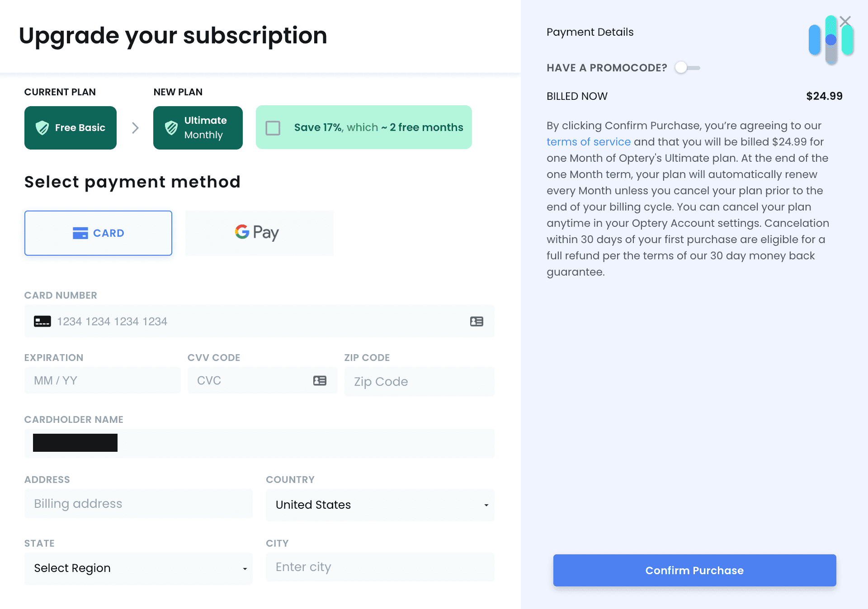
Task: Click the credit card icon inside card number field
Action: click(x=42, y=321)
